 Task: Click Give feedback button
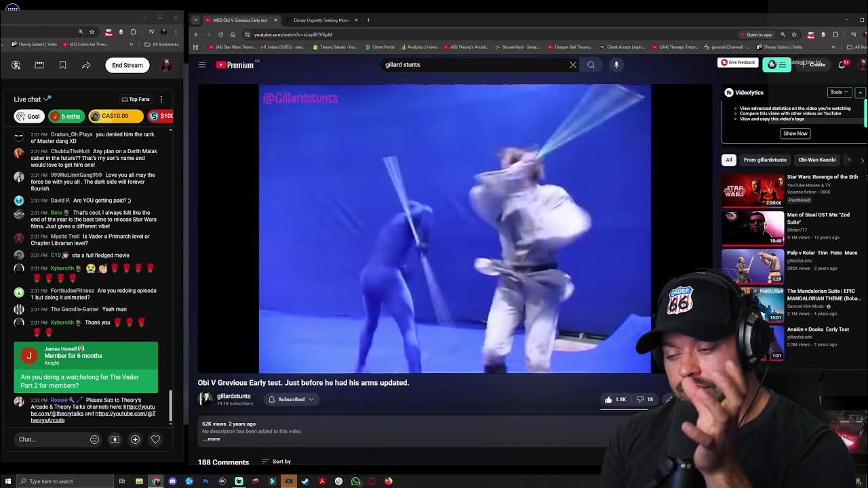(738, 62)
